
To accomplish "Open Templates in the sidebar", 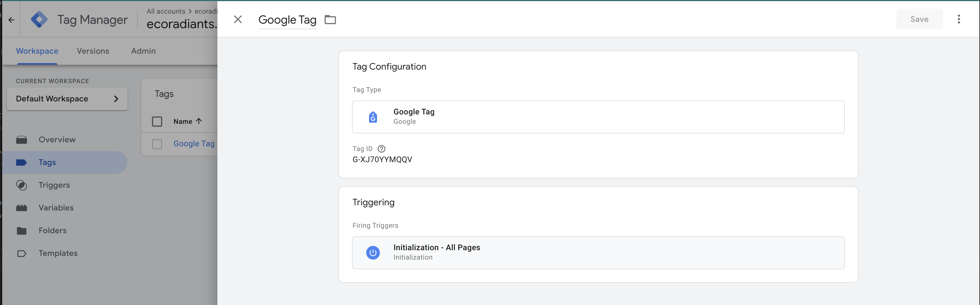I will [x=58, y=253].
